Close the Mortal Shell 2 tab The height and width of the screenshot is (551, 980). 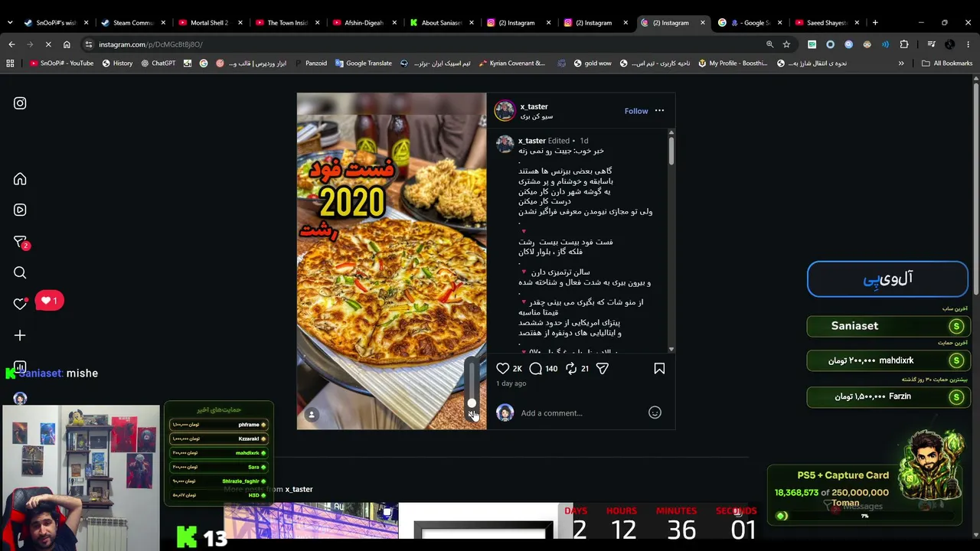pos(240,23)
